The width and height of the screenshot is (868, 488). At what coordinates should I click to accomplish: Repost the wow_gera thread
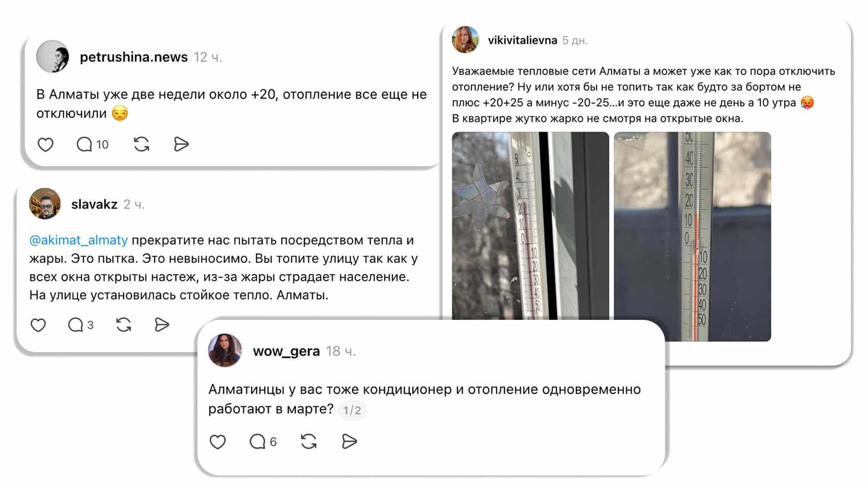point(309,441)
